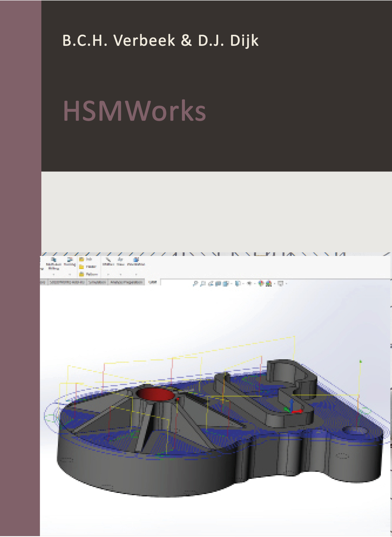This screenshot has width=392, height=537.
Task: Click the Display Style icon
Action: point(238,283)
